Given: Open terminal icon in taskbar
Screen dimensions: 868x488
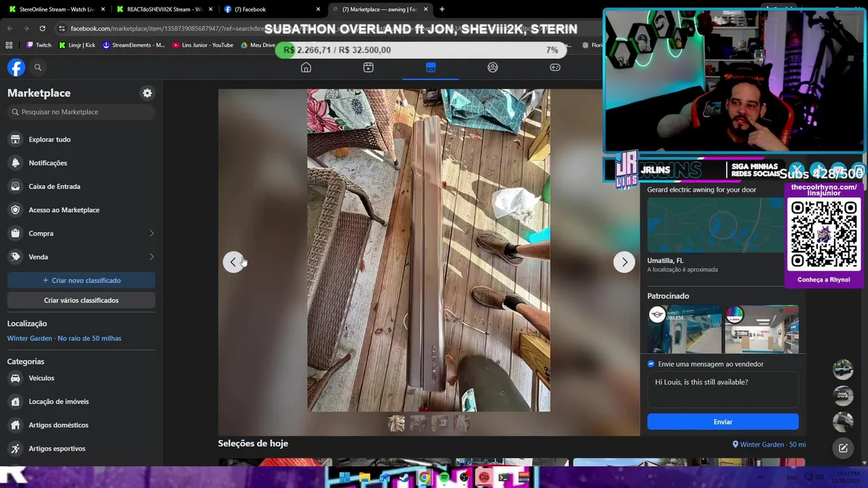Looking at the screenshot, I should point(504,477).
